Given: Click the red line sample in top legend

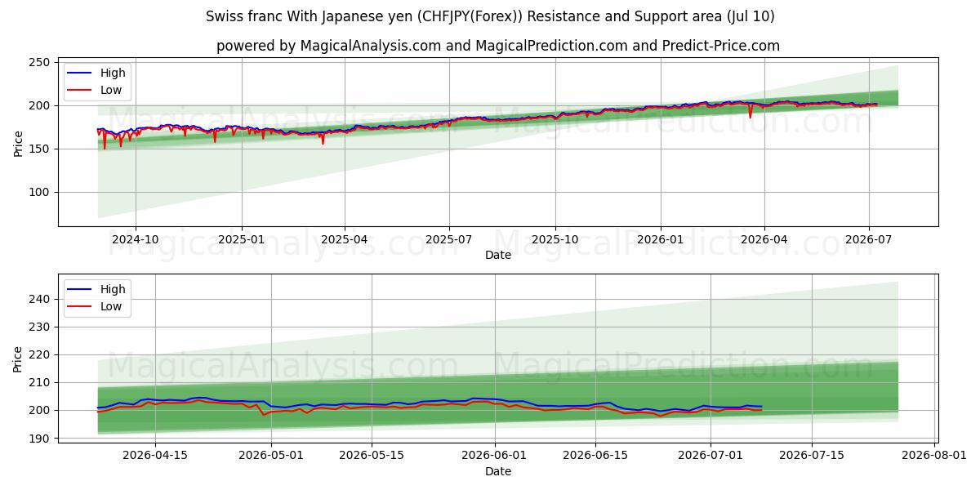Looking at the screenshot, I should [x=80, y=91].
